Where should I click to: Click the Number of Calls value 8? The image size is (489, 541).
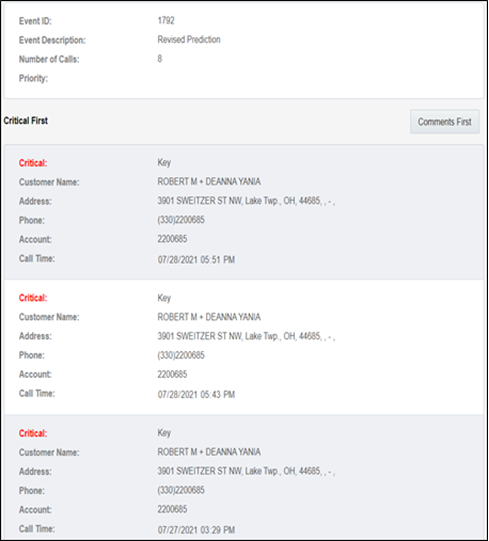[160, 59]
